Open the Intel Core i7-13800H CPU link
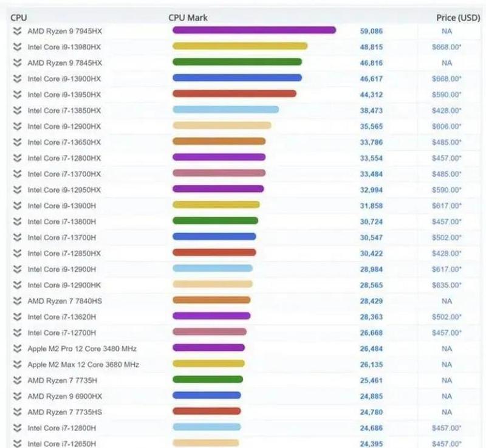The width and height of the screenshot is (486, 448). [x=62, y=222]
